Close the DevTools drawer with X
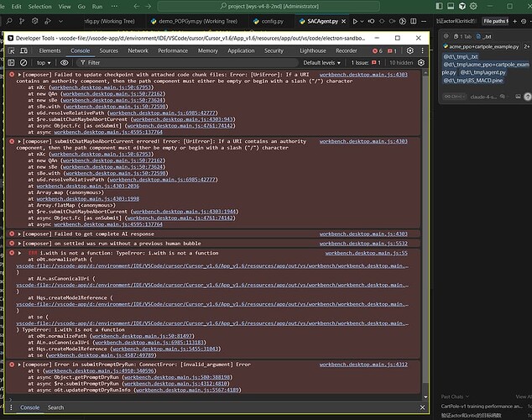 click(x=422, y=407)
